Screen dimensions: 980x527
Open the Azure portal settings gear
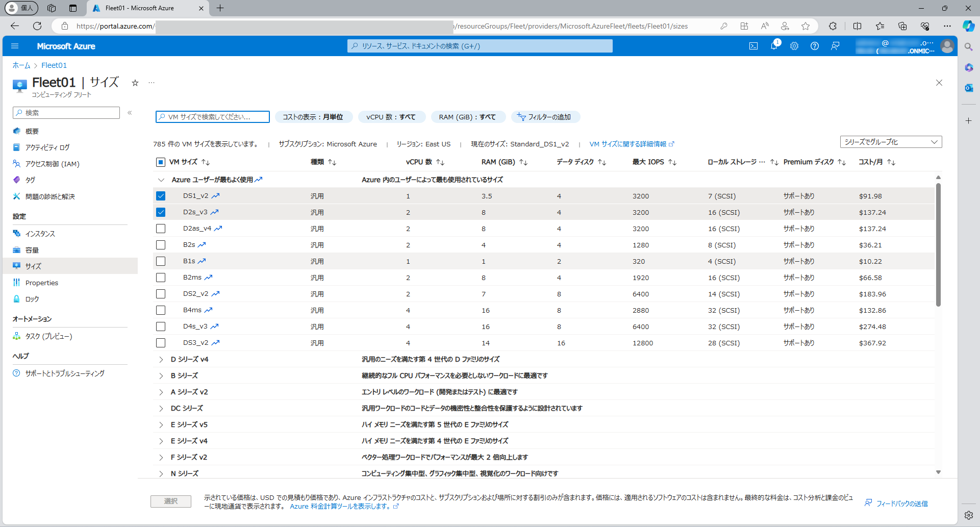(794, 46)
